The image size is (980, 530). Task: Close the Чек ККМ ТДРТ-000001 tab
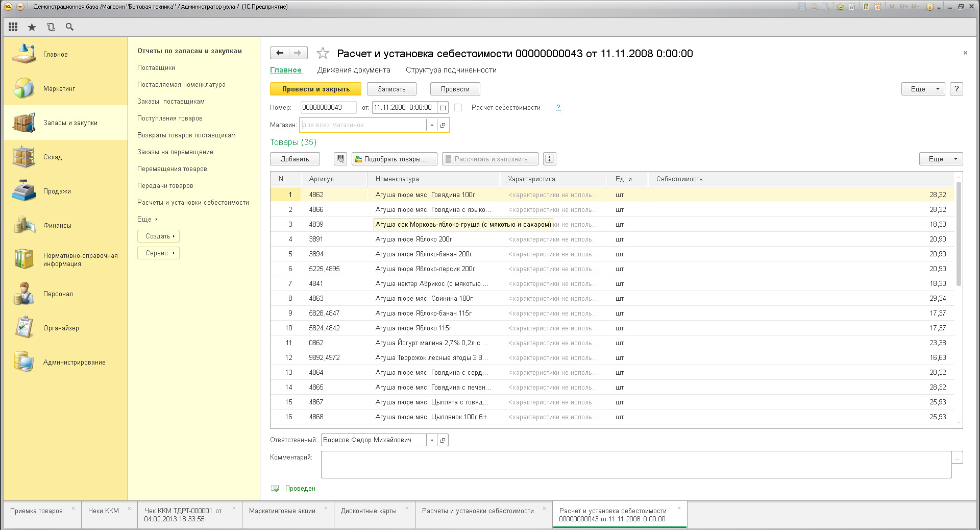[x=234, y=509]
